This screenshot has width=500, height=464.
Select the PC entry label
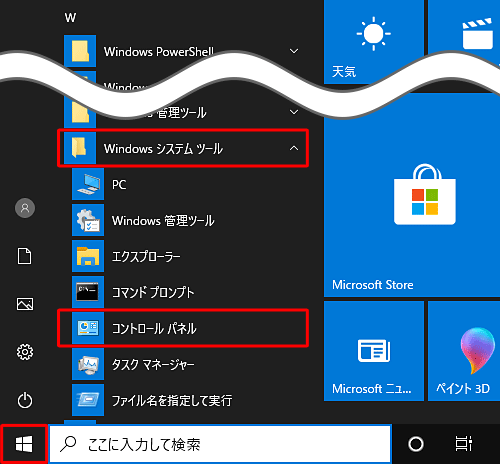[x=119, y=184]
